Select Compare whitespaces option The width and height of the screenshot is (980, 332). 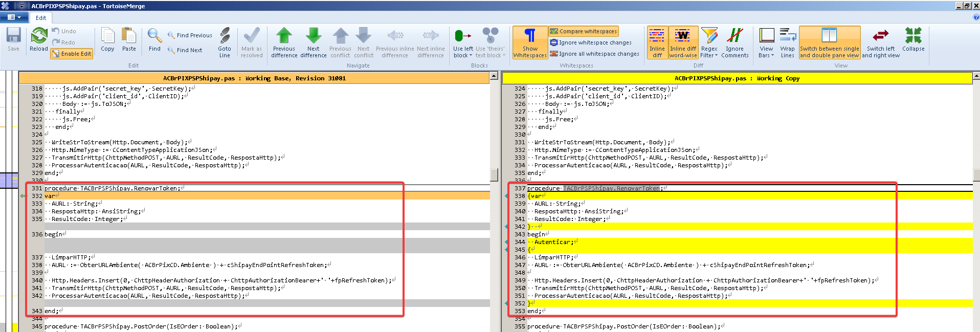coord(584,31)
